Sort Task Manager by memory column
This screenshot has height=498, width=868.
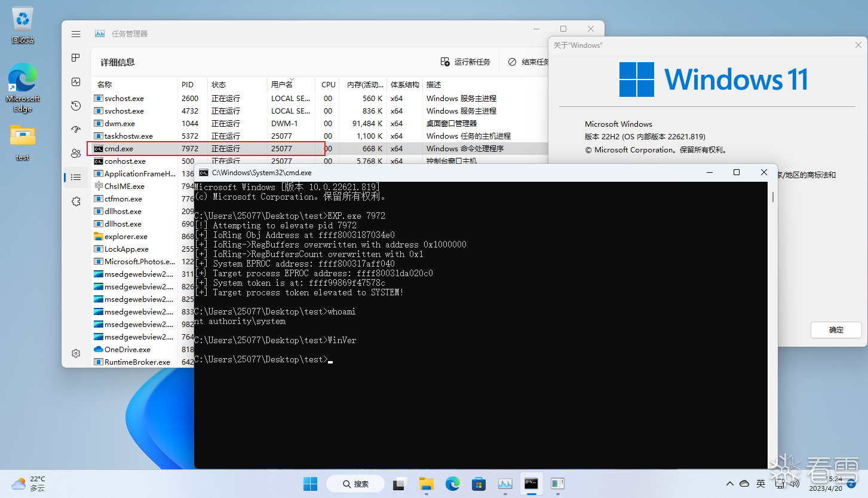coord(363,85)
